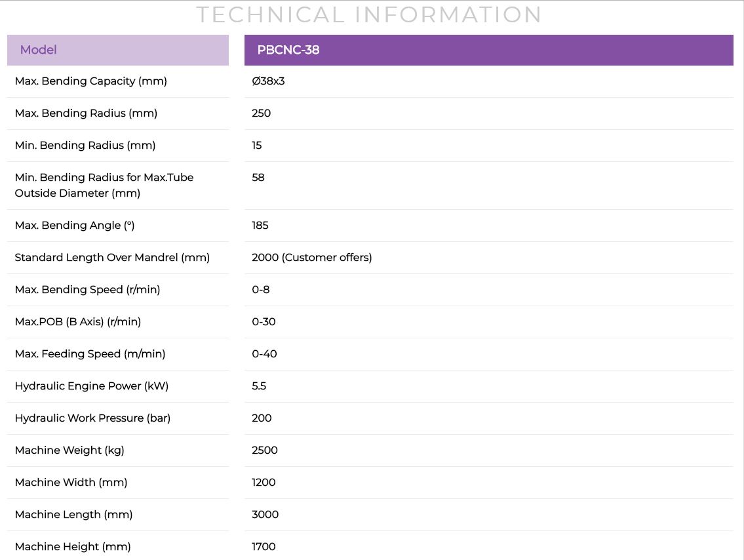Click Max. Feeding Speed (m/min) label

pos(90,354)
